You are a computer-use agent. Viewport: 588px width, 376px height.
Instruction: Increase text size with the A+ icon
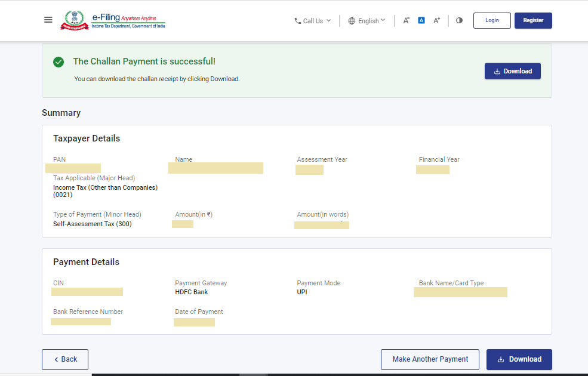[x=437, y=20]
